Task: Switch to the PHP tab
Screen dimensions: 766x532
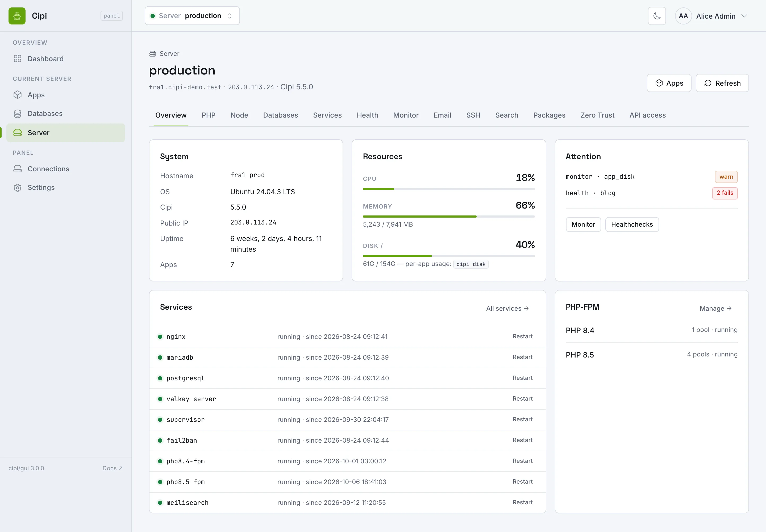Action: [208, 115]
